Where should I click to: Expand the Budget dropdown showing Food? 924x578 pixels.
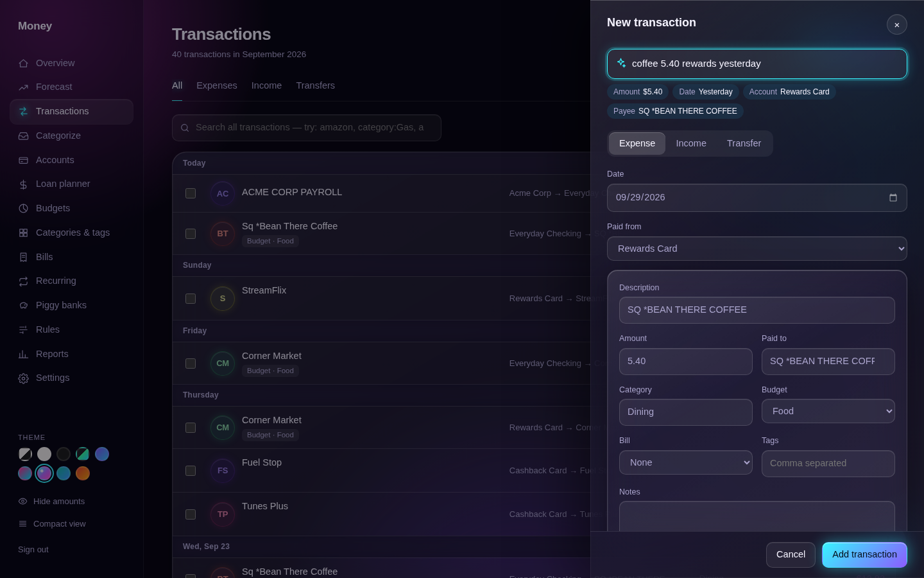pyautogui.click(x=828, y=411)
